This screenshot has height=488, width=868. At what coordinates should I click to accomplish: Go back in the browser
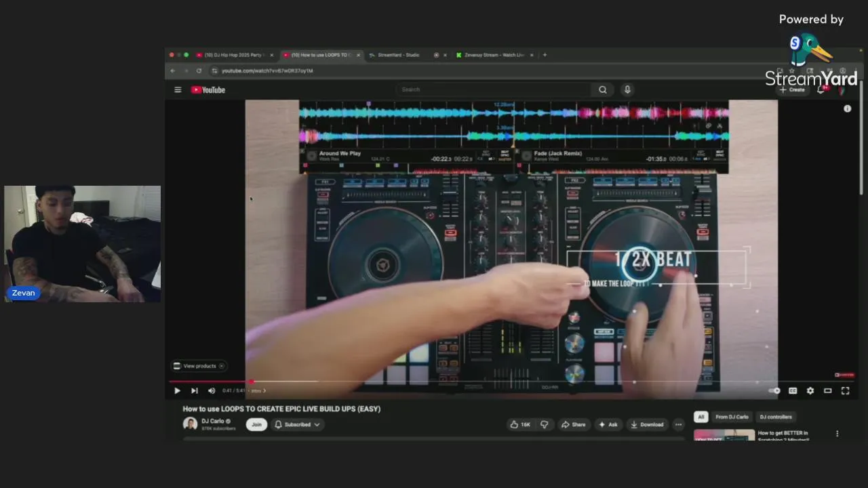coord(173,70)
